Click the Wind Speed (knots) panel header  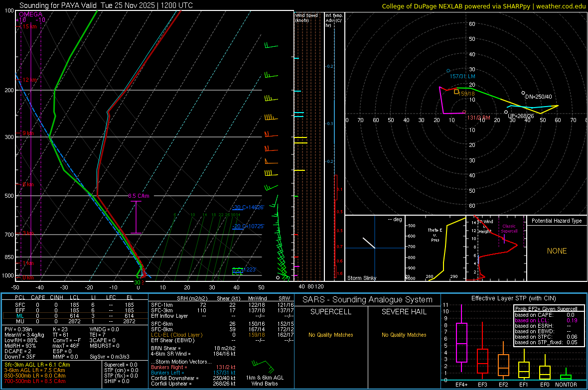(306, 17)
